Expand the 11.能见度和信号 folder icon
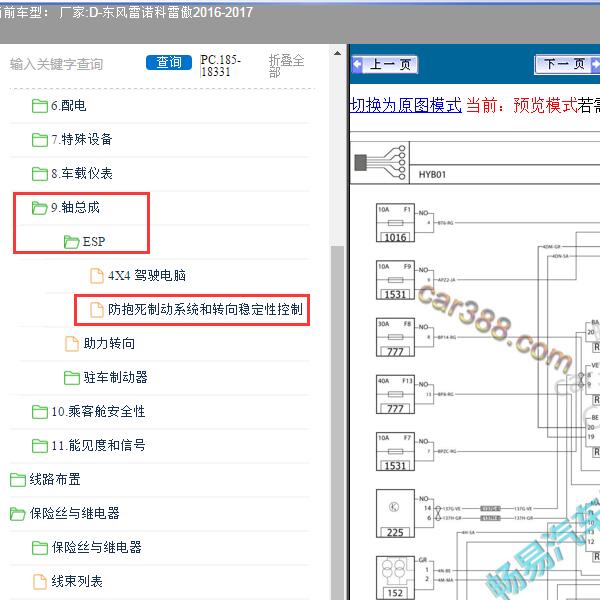 click(x=39, y=446)
